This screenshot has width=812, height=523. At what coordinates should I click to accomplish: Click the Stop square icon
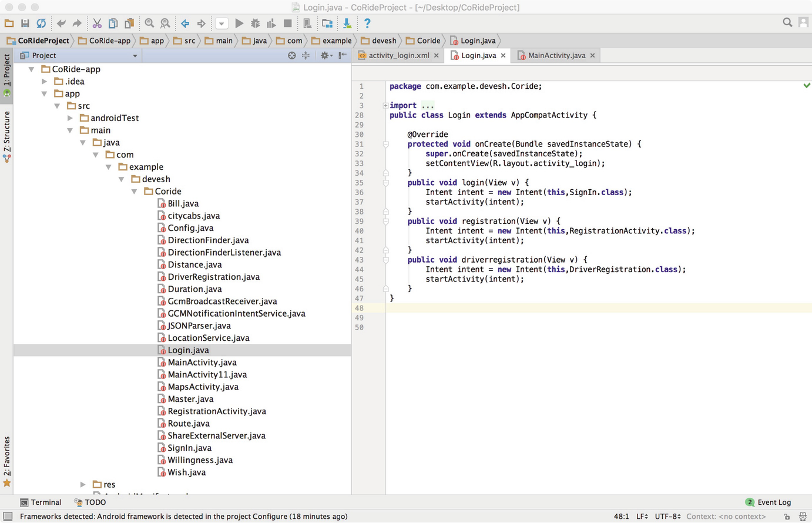[x=287, y=24]
